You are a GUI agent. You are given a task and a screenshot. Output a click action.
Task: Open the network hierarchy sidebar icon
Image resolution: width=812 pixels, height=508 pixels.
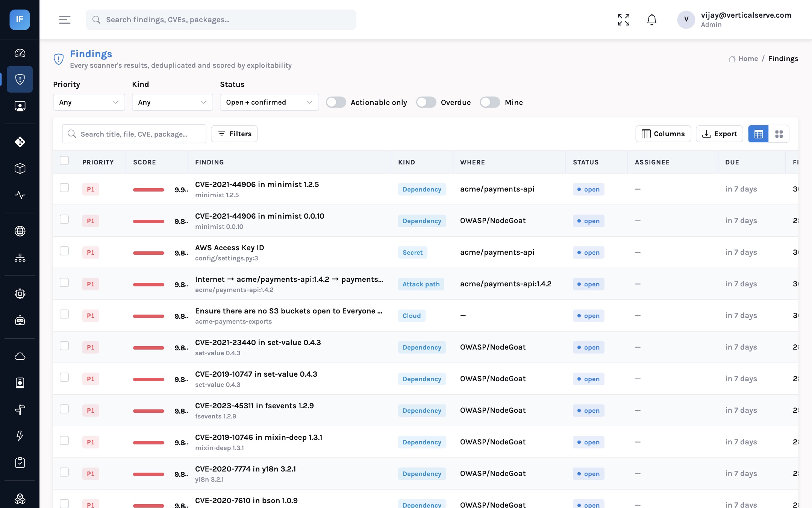pyautogui.click(x=20, y=258)
